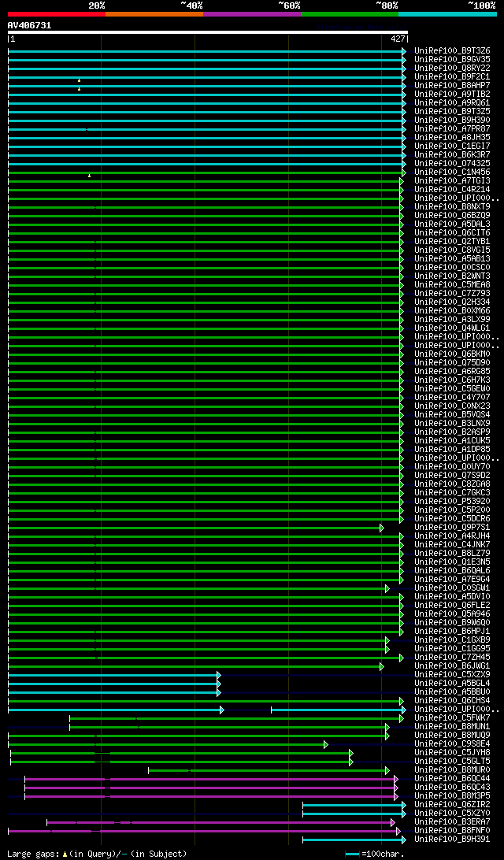Click the cyan ~100% legend segment
This screenshot has width=504, height=860.
click(x=447, y=13)
